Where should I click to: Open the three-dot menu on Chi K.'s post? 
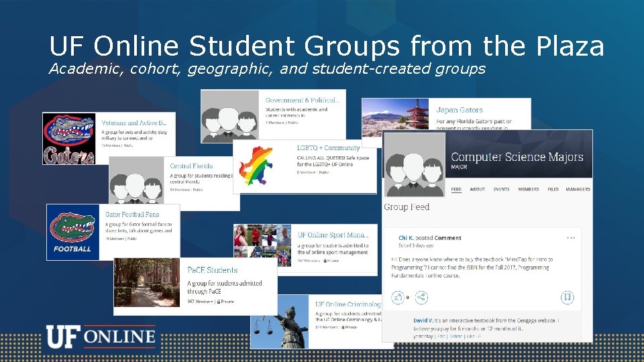click(570, 237)
